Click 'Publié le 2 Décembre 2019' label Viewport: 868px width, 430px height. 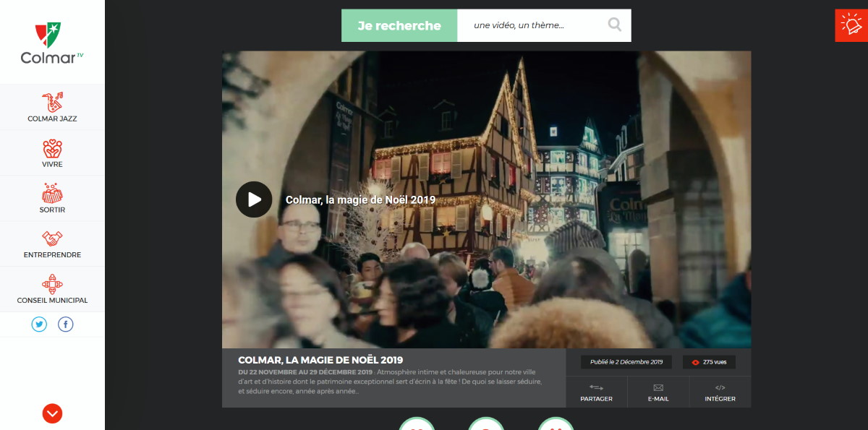(626, 362)
